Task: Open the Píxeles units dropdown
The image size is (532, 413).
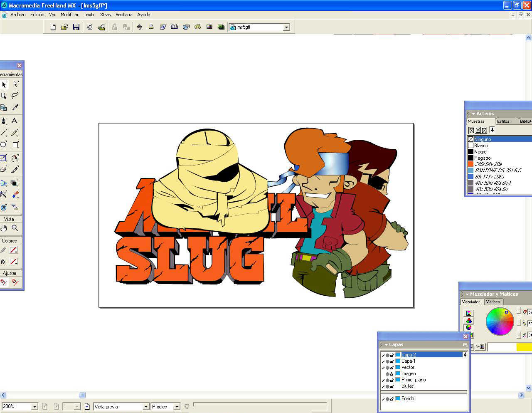Action: coord(177,407)
